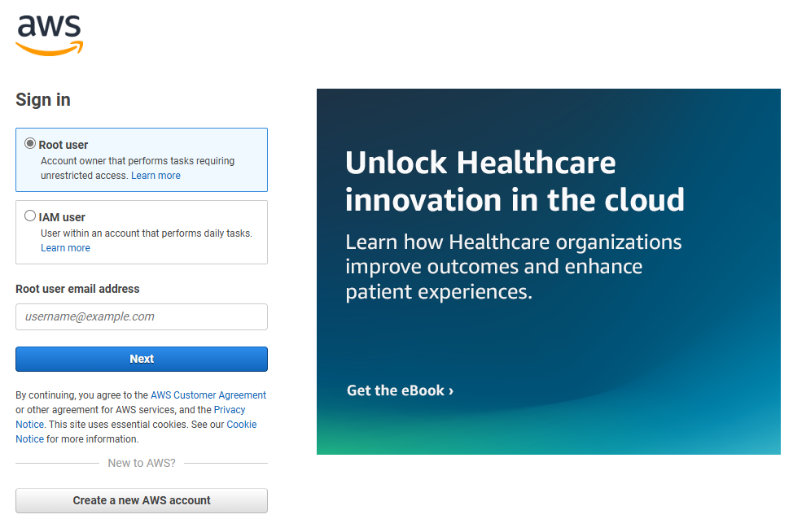Click the User within an account description
The height and width of the screenshot is (532, 793).
(147, 233)
